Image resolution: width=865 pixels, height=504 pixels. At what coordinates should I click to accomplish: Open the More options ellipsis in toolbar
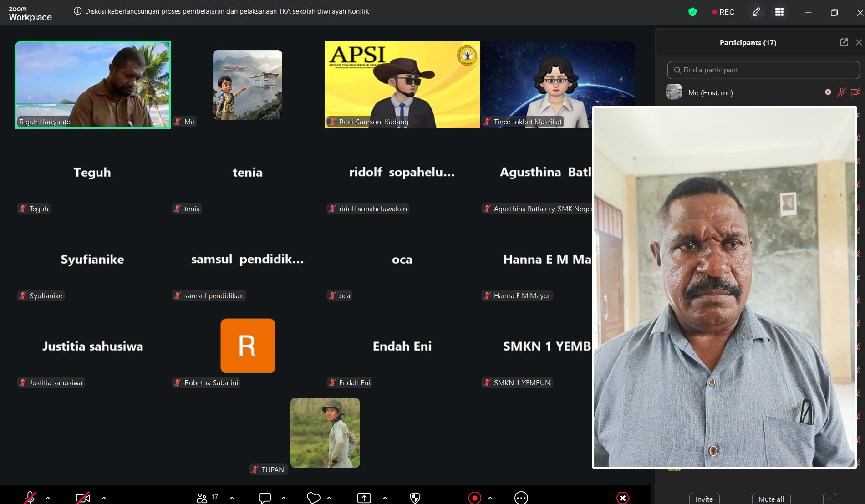pos(521,498)
